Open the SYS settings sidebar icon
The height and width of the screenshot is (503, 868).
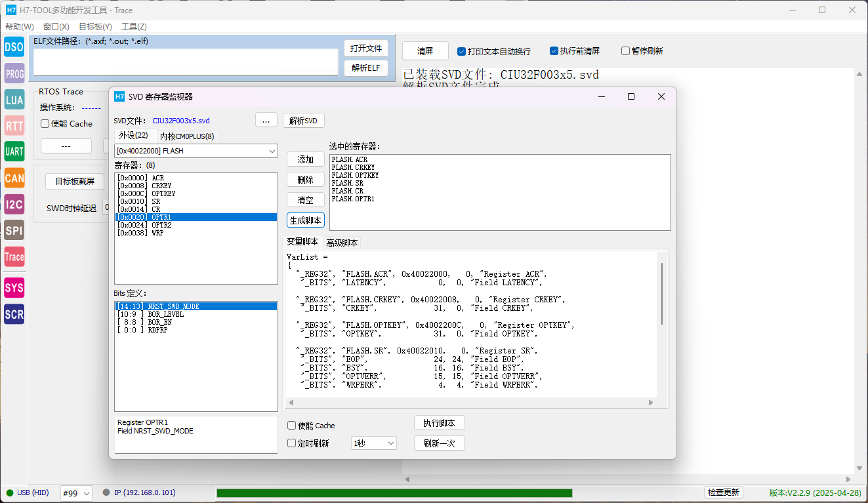pos(14,287)
